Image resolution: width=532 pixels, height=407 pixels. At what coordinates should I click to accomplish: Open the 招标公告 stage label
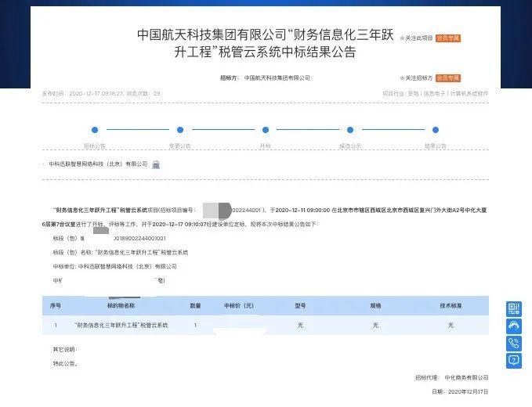95,146
